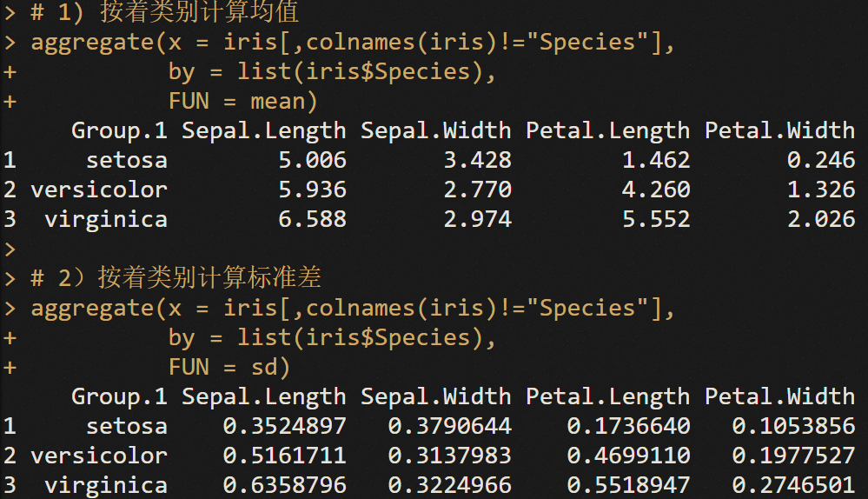Select the value 0.2746501 in last row
The width and height of the screenshot is (868, 499).
click(794, 485)
